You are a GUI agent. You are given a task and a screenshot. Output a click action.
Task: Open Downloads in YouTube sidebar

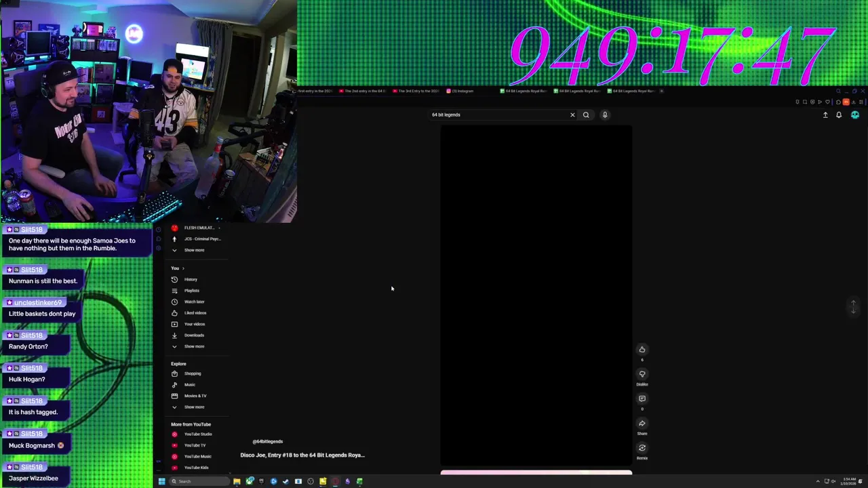pyautogui.click(x=194, y=335)
